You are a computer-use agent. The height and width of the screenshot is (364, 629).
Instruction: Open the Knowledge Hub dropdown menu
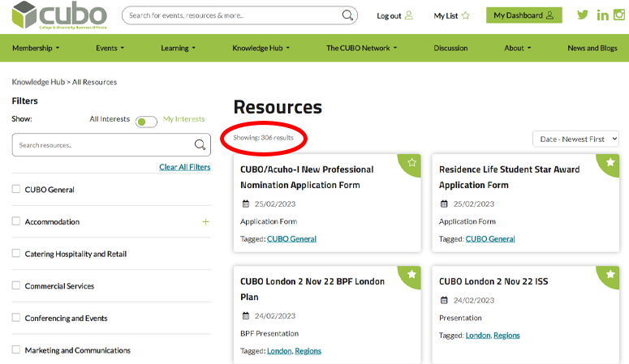point(261,48)
